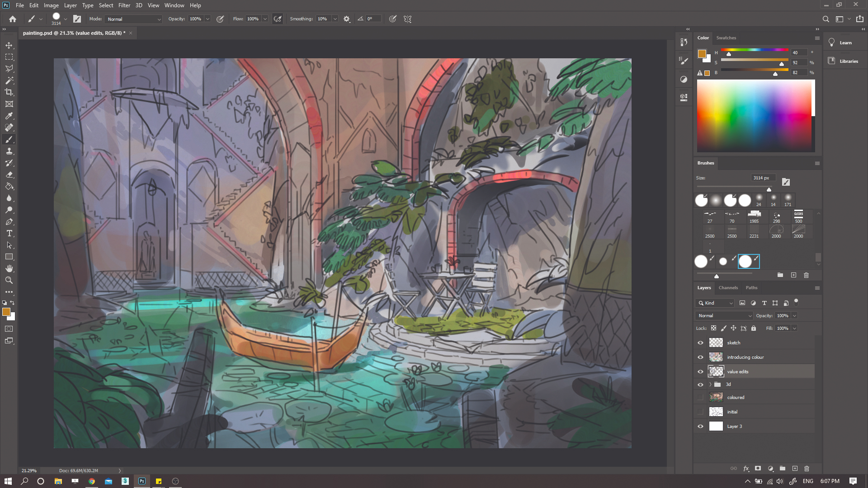Expand the 3d layer group

710,385
